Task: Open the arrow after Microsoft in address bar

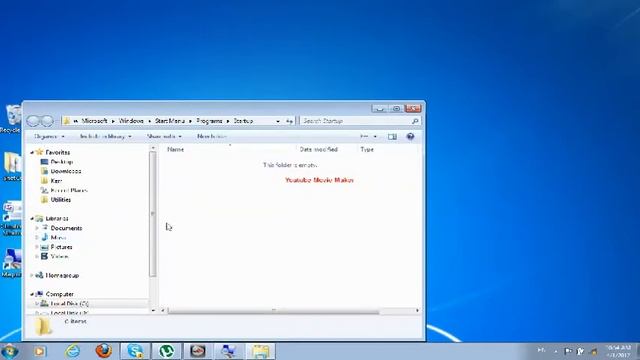Action: click(x=113, y=121)
